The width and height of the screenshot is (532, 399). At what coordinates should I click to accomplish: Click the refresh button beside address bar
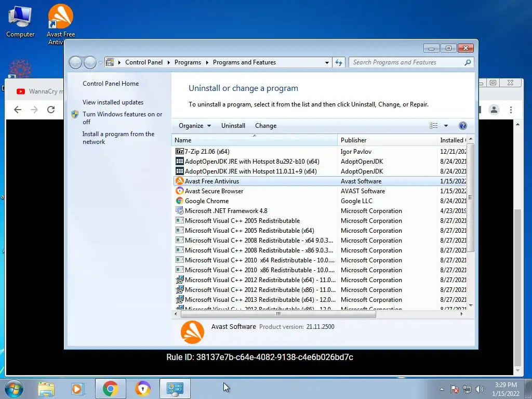pyautogui.click(x=339, y=62)
